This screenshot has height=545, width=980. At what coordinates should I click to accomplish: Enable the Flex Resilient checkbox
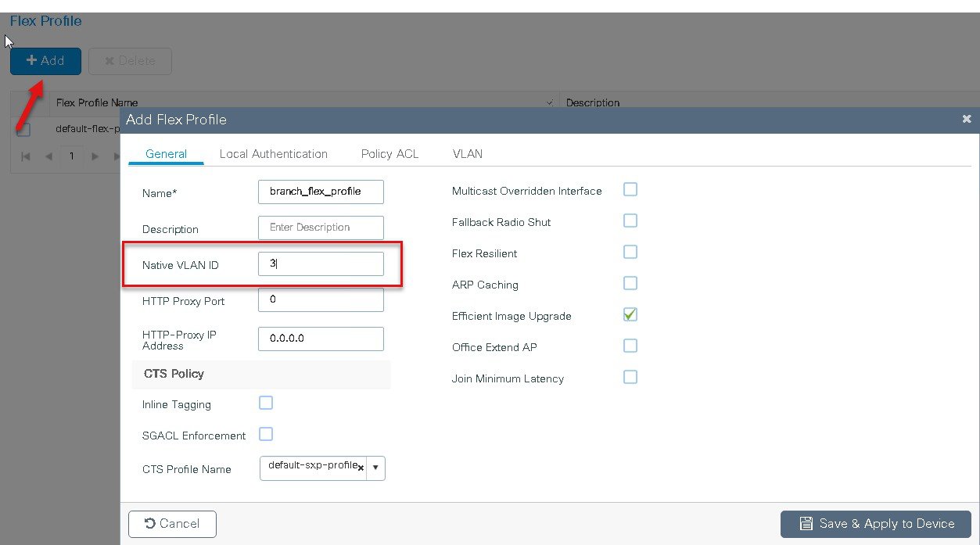(630, 252)
